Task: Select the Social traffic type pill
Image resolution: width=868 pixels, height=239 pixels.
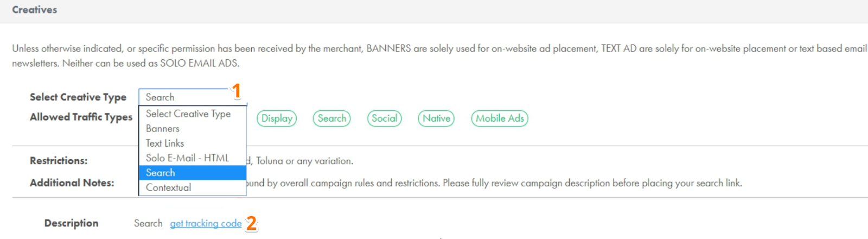Action: (384, 118)
